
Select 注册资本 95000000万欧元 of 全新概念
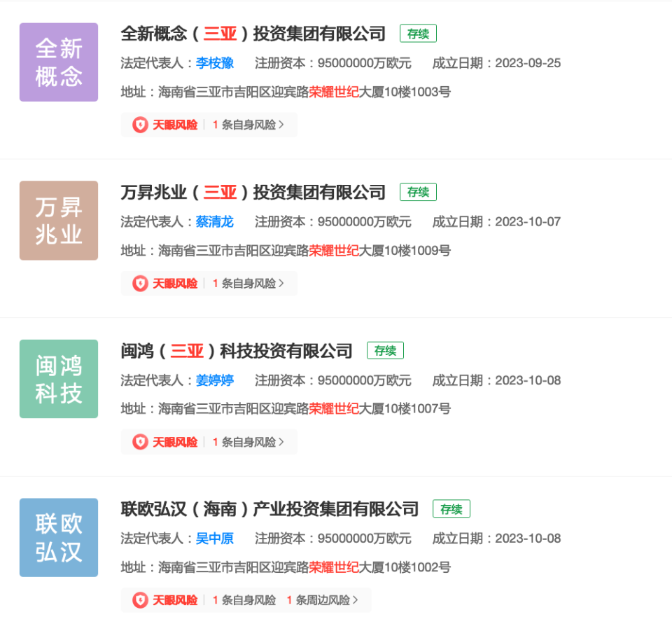point(333,63)
